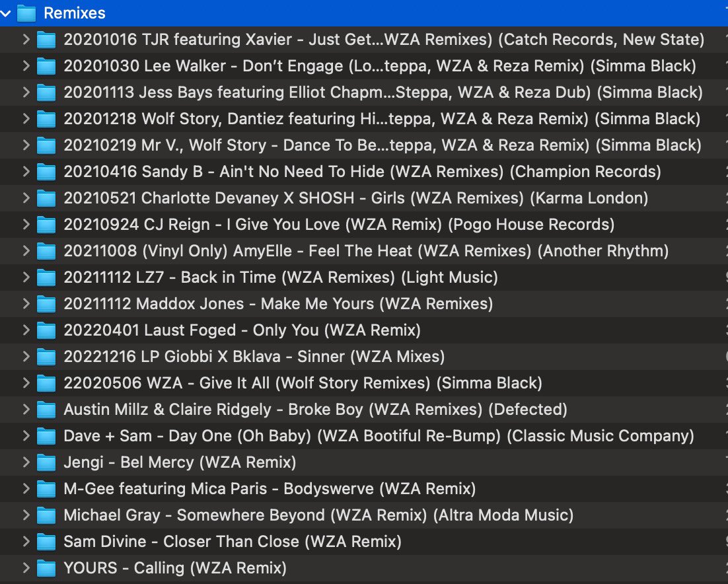Image resolution: width=728 pixels, height=584 pixels.
Task: Select 20201113 Jess Bays featuring Elliot row text
Action: coord(383,92)
